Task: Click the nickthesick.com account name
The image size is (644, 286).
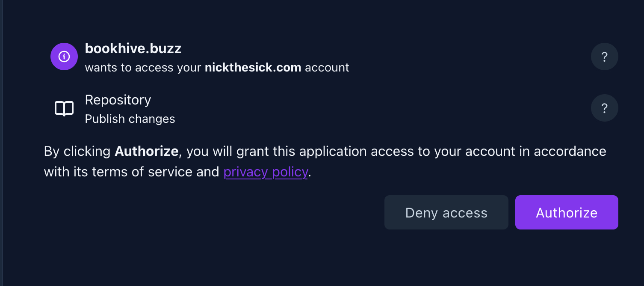Action: click(x=253, y=68)
